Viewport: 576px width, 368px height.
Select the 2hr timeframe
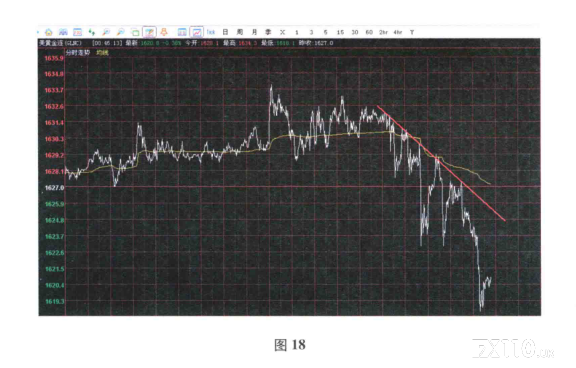click(384, 32)
